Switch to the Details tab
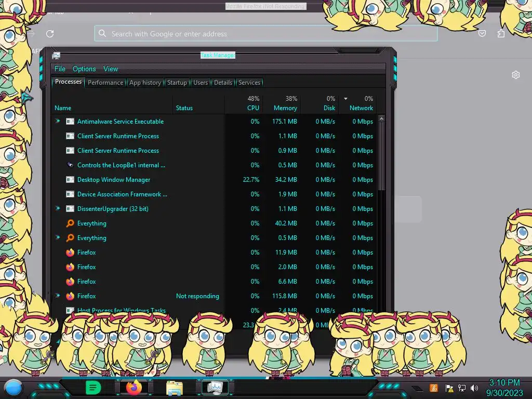532x399 pixels. 223,83
